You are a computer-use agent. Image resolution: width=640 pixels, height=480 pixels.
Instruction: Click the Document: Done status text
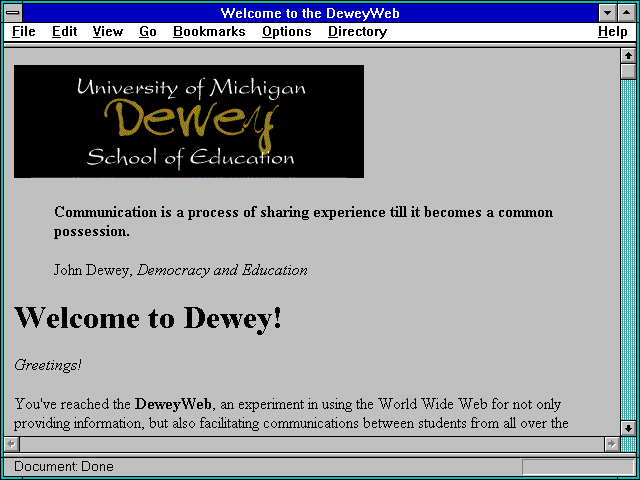click(64, 467)
